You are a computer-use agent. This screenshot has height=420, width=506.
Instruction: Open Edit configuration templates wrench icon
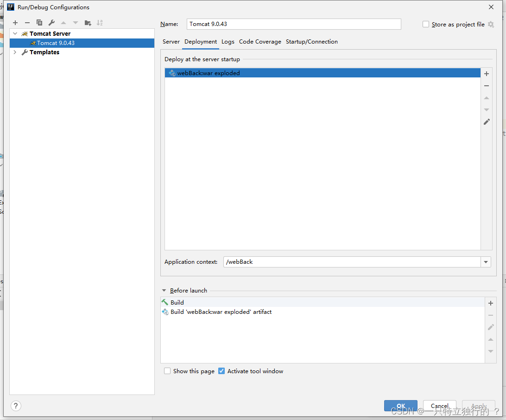click(x=51, y=22)
